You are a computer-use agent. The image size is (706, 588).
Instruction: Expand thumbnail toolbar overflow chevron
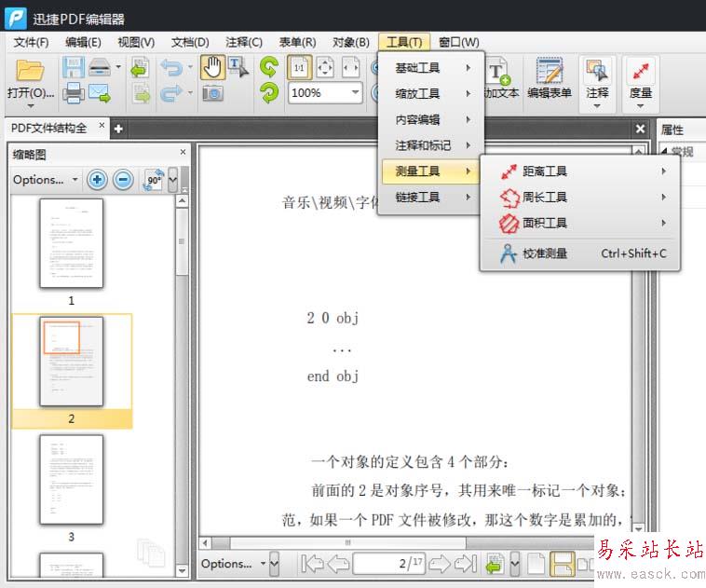tap(172, 180)
